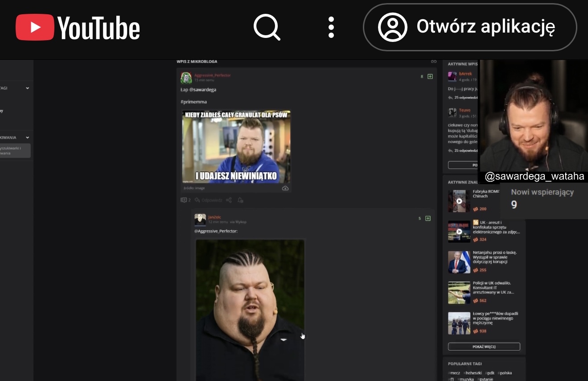The image size is (588, 381).
Task: Select the #heheszki popular tag
Action: pos(472,373)
